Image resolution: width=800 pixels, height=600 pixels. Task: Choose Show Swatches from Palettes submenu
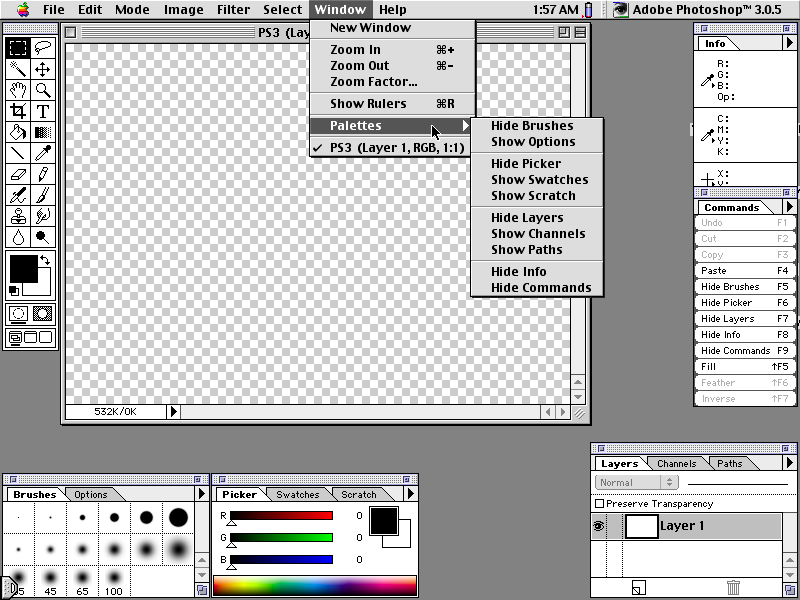pos(539,180)
